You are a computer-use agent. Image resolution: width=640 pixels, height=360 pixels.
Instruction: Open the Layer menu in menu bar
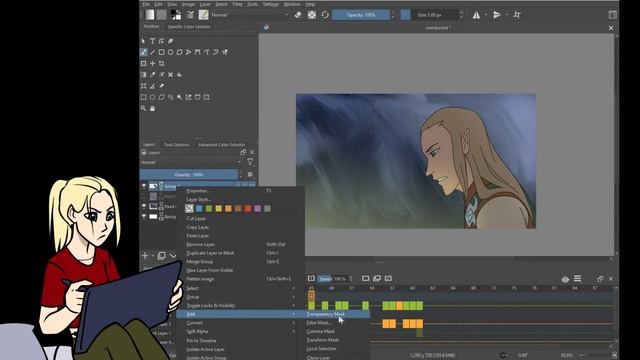[205, 4]
